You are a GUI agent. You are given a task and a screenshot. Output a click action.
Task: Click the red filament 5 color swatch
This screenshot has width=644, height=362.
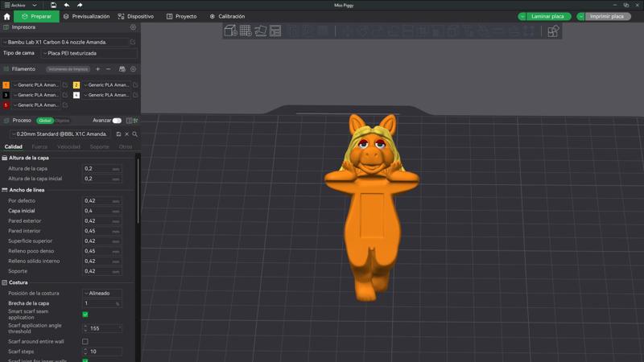point(6,105)
